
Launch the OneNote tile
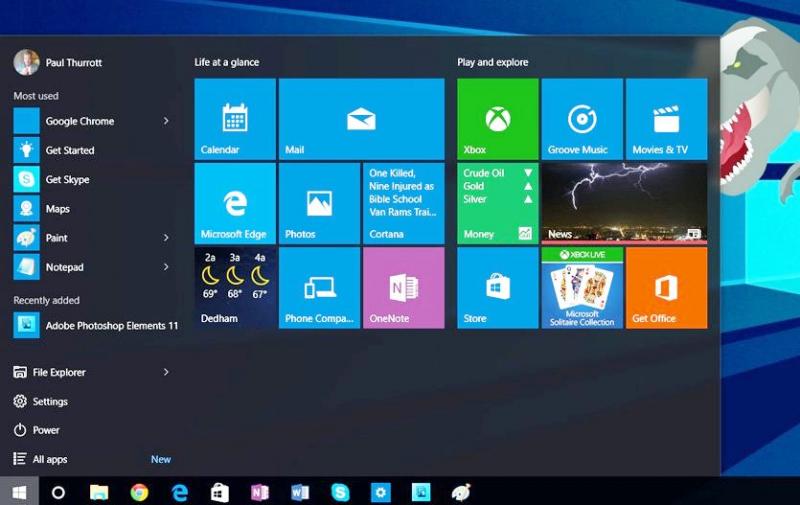tap(404, 288)
